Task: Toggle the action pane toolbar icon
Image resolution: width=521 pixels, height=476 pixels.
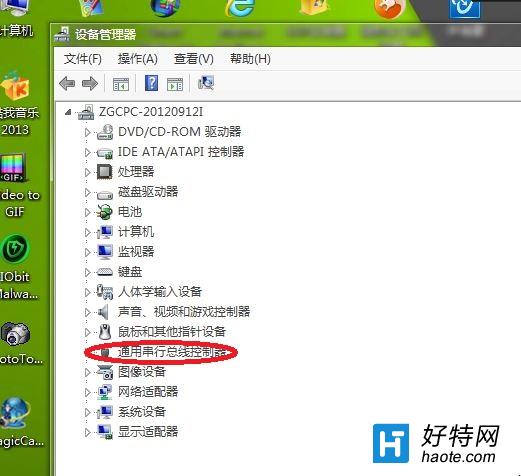Action: [x=175, y=84]
